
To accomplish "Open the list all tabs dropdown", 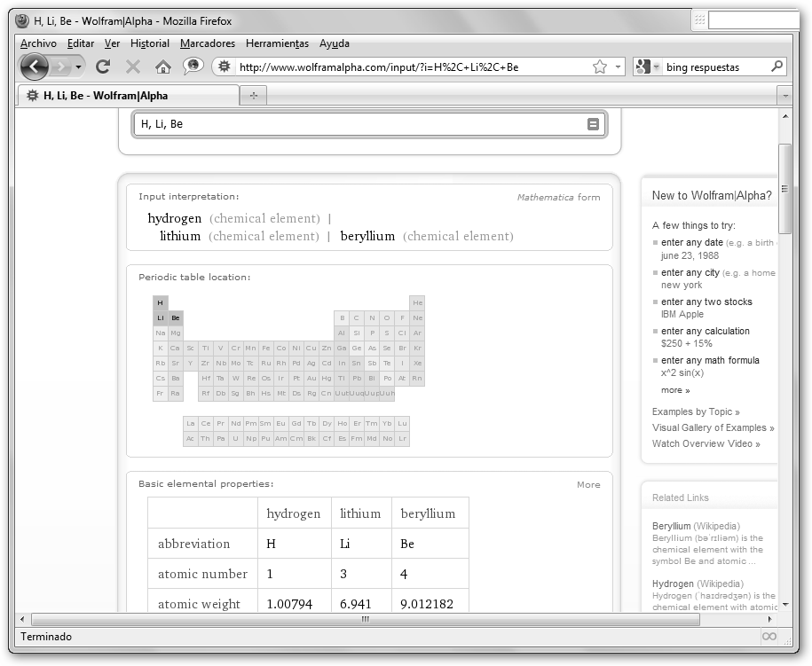I will point(784,95).
